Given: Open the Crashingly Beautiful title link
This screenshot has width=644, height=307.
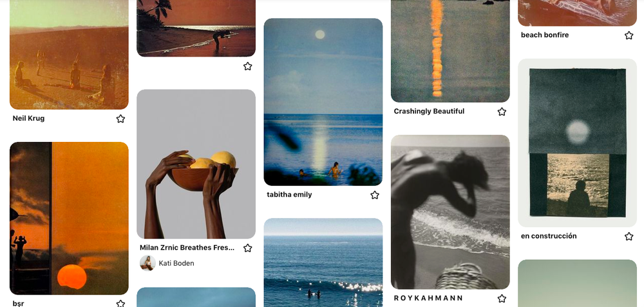Looking at the screenshot, I should click(429, 111).
